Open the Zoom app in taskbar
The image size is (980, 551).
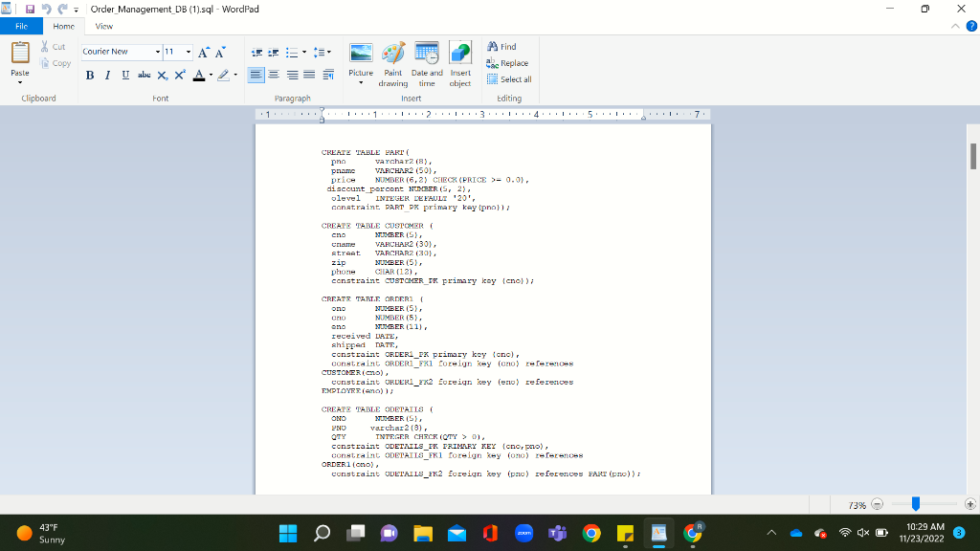523,534
